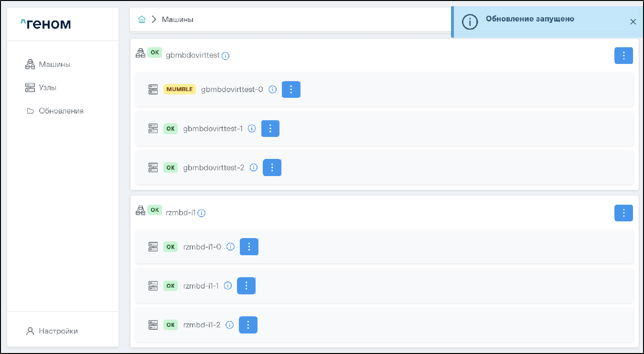Dismiss the Обновление запущено notification
This screenshot has width=644, height=354.
633,21
